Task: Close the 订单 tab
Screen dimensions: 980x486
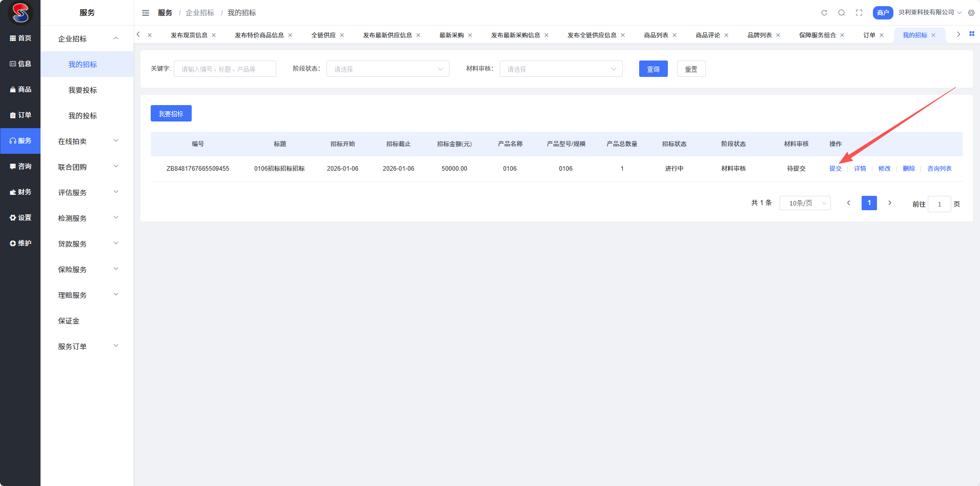Action: pos(882,35)
